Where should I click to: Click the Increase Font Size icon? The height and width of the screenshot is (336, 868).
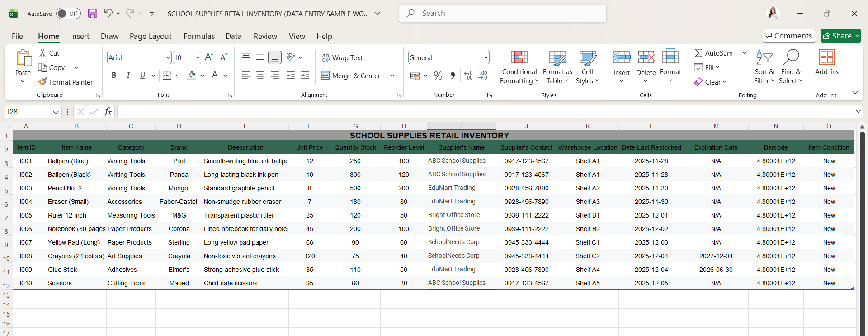209,57
